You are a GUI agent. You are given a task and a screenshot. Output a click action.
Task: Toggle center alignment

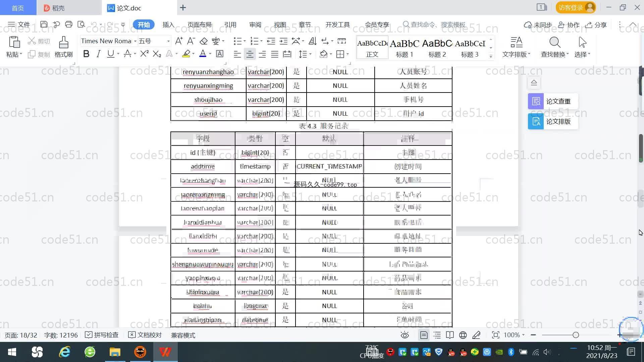pos(250,54)
